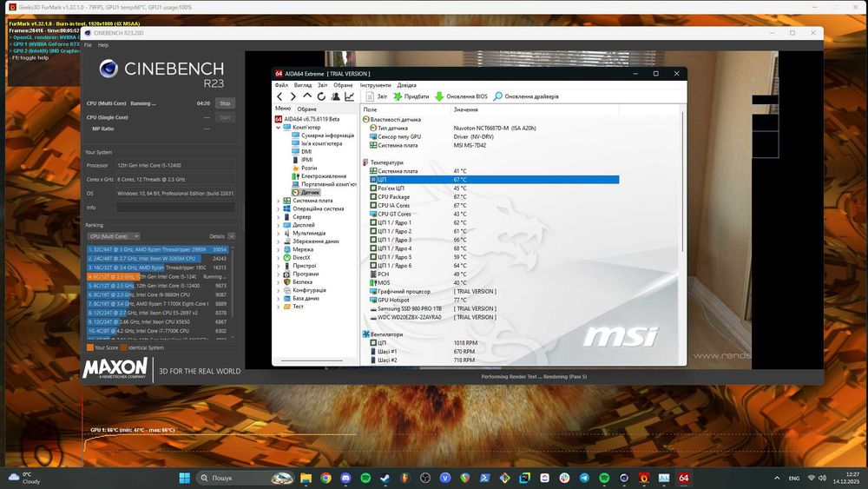The height and width of the screenshot is (489, 868).
Task: Expand the Безпека tree node
Action: click(x=279, y=282)
